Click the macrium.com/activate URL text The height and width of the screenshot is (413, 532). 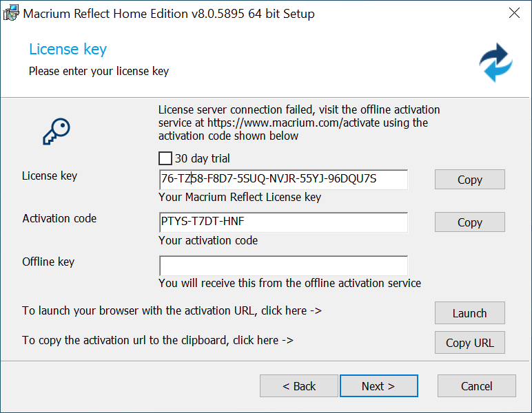pyautogui.click(x=294, y=123)
